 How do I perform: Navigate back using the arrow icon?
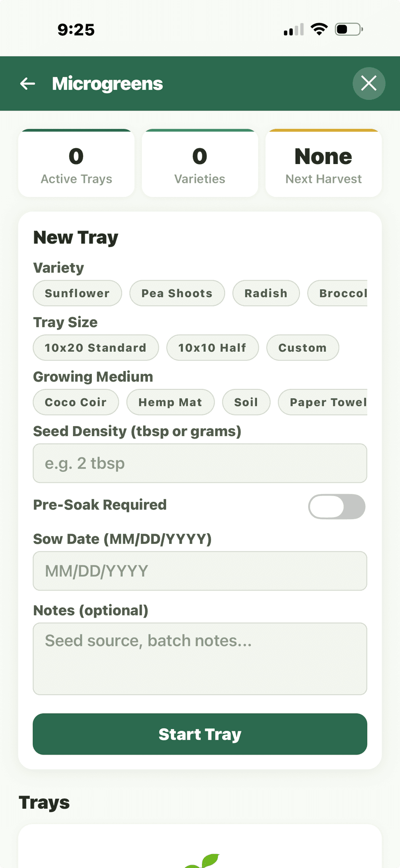click(x=28, y=83)
